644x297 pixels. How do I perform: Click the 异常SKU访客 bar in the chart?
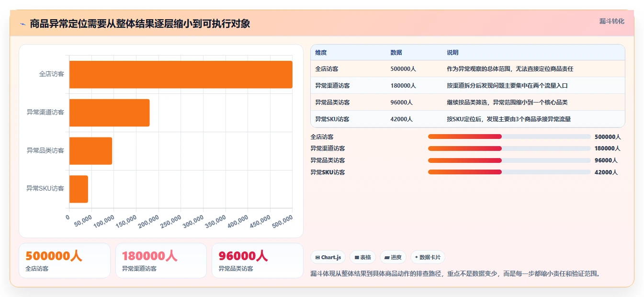pyautogui.click(x=79, y=189)
